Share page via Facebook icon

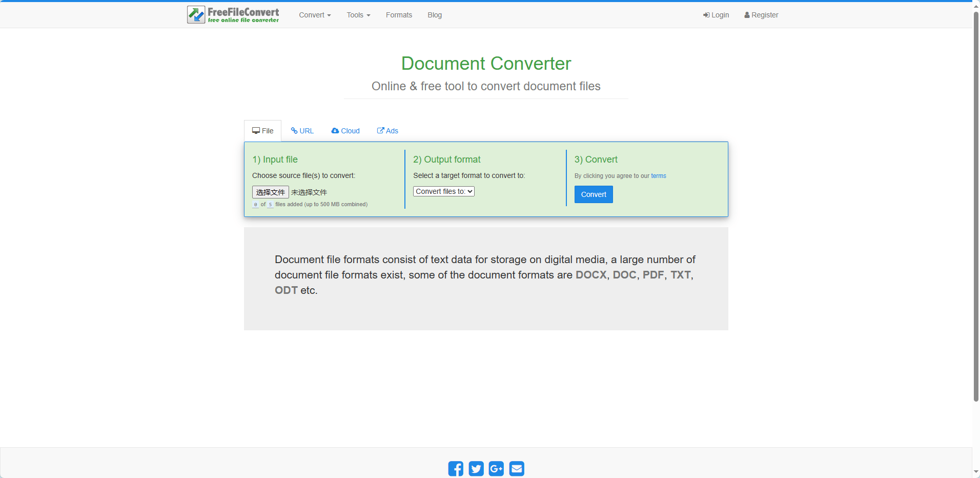tap(455, 469)
